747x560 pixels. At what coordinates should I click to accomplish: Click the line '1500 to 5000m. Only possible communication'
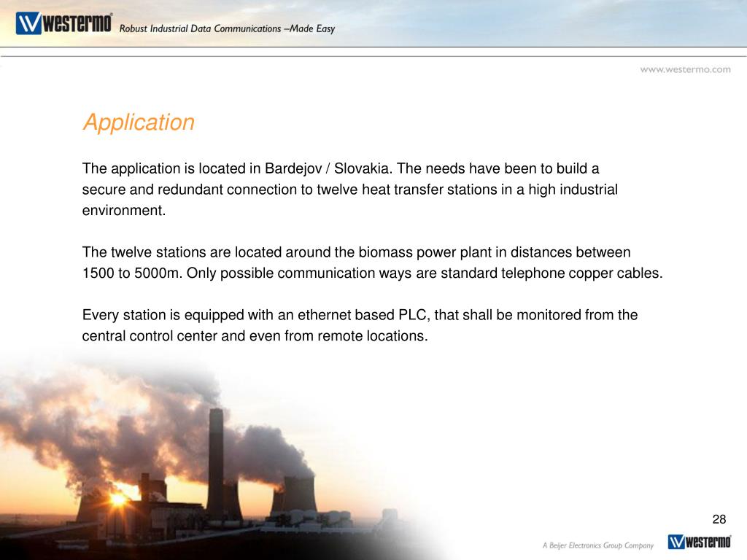[372, 273]
